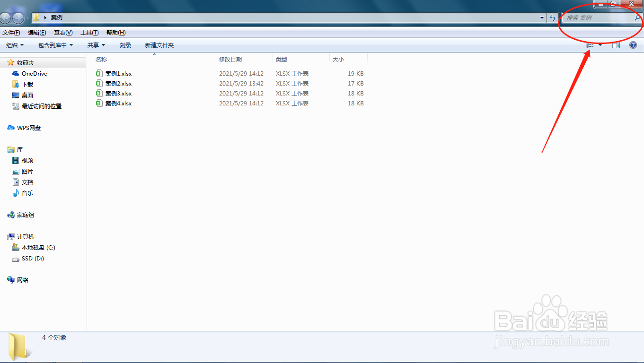Open 本地磁盘 (C:) drive
Image resolution: width=644 pixels, height=363 pixels.
tap(38, 248)
